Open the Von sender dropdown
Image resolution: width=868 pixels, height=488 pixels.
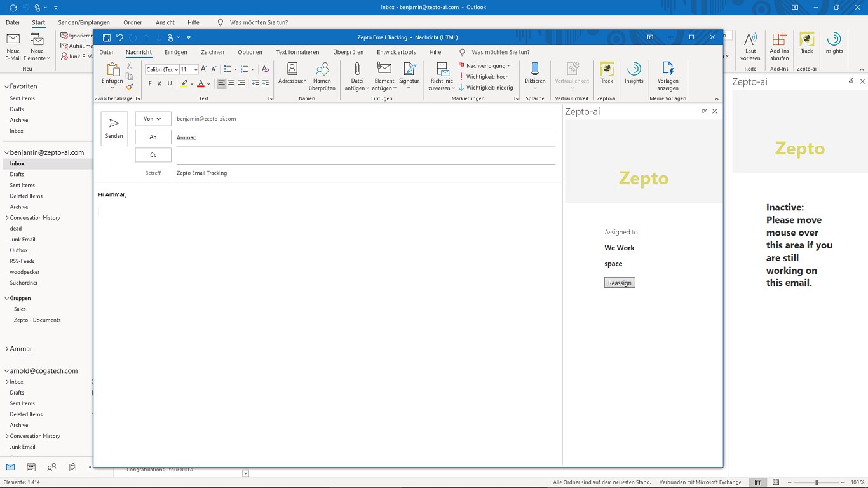coord(153,119)
